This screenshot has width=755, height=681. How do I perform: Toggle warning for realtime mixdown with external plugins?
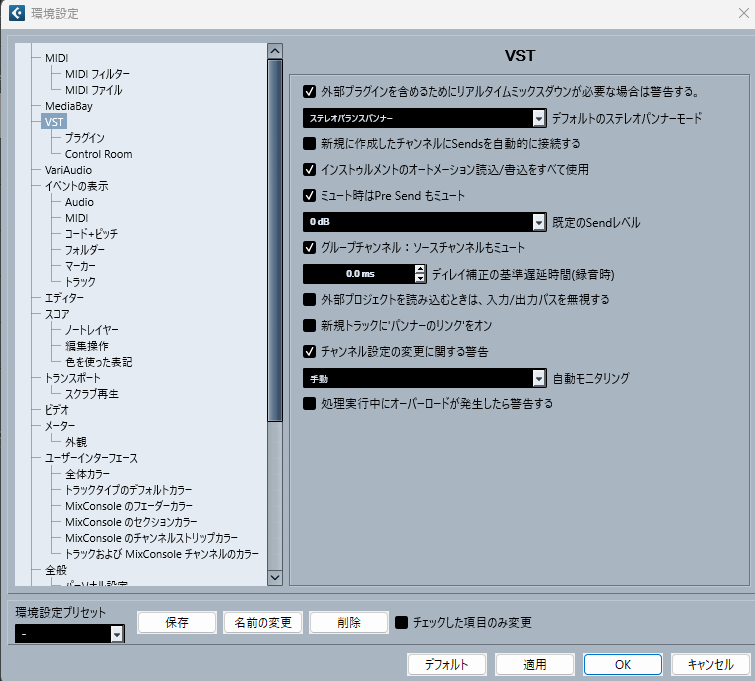tap(310, 92)
